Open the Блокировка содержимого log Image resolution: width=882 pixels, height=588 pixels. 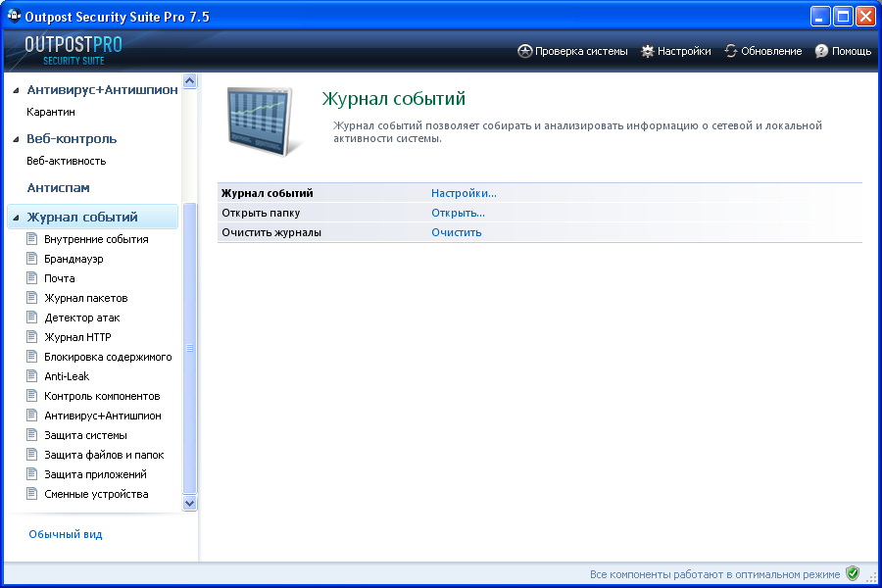(x=108, y=357)
